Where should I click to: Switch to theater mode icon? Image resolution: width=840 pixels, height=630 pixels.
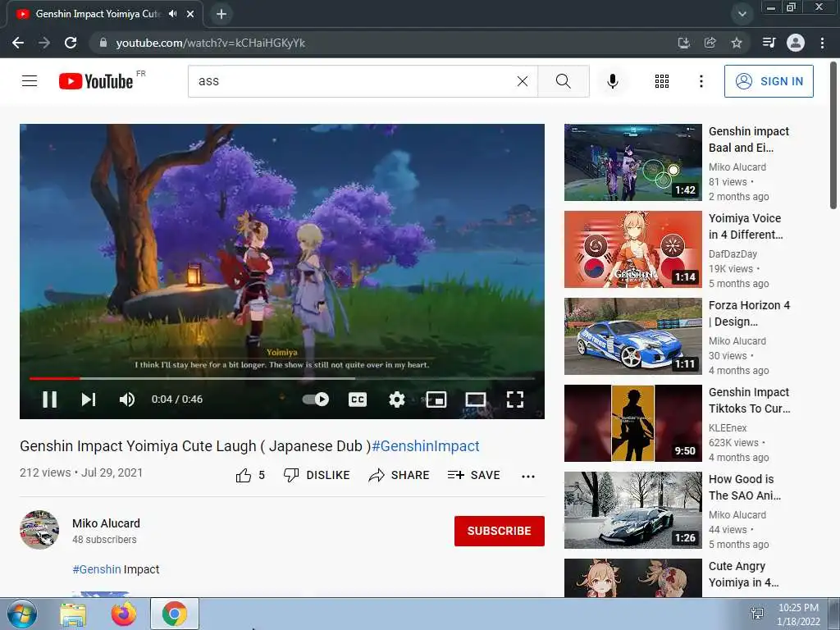476,399
